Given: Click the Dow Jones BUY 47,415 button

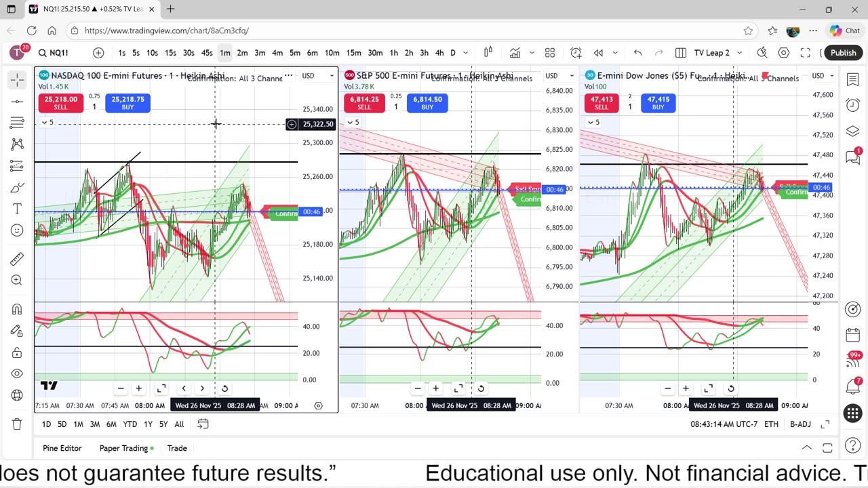Looking at the screenshot, I should coord(658,103).
